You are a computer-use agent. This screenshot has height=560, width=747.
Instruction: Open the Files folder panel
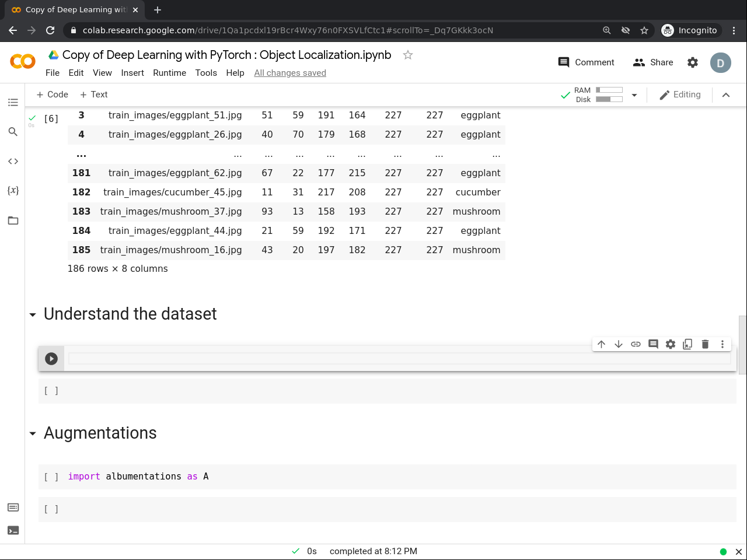click(13, 220)
